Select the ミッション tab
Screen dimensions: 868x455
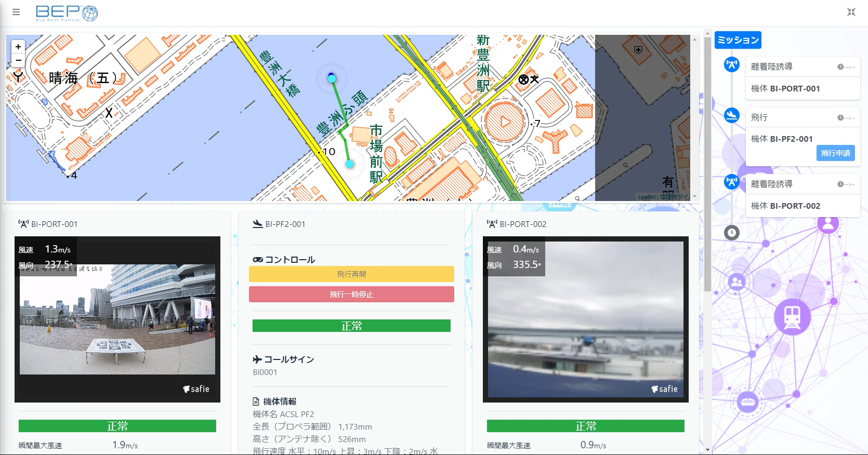738,40
